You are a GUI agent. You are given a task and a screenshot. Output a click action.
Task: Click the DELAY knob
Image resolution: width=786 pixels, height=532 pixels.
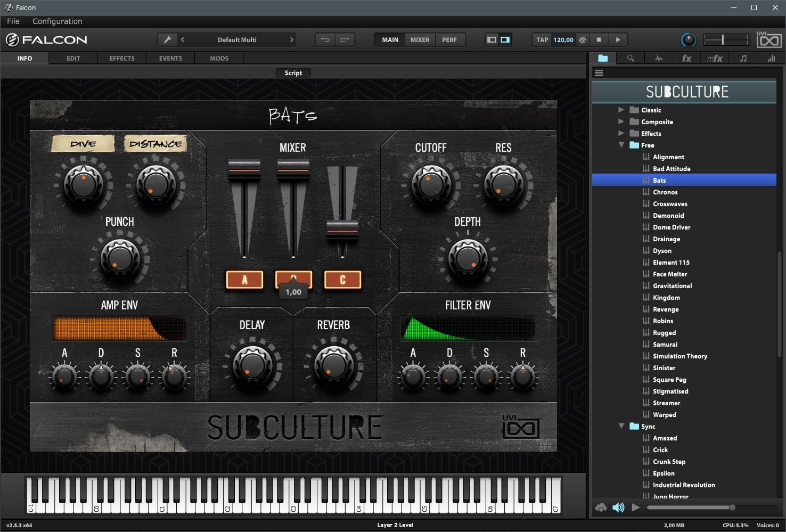click(x=252, y=366)
